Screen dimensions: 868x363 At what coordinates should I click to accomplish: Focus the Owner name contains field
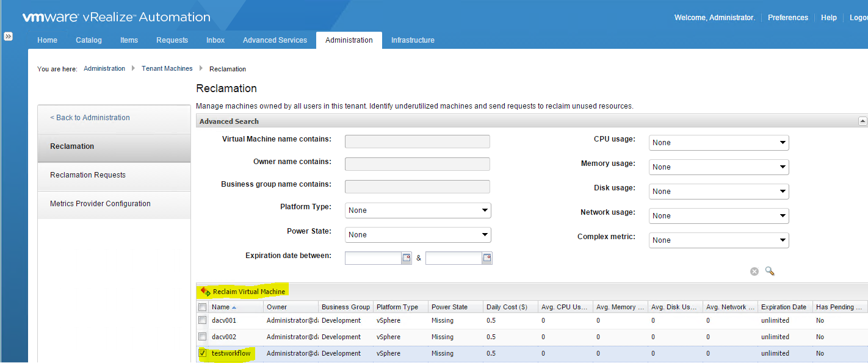(x=418, y=164)
